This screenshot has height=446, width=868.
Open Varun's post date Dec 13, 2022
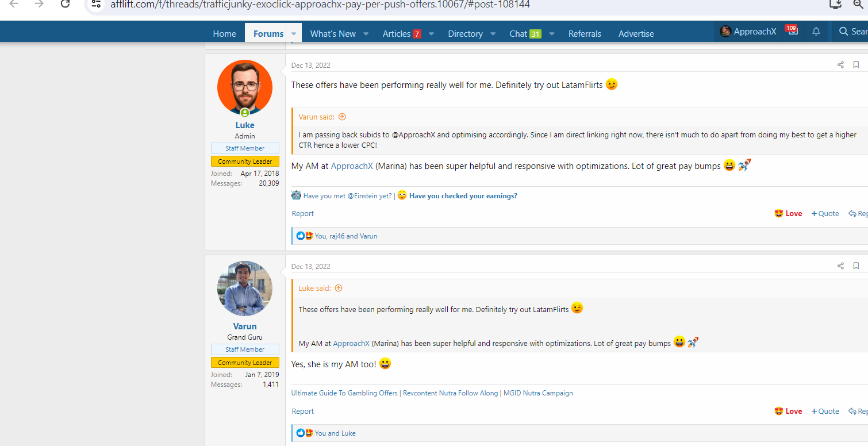click(311, 266)
